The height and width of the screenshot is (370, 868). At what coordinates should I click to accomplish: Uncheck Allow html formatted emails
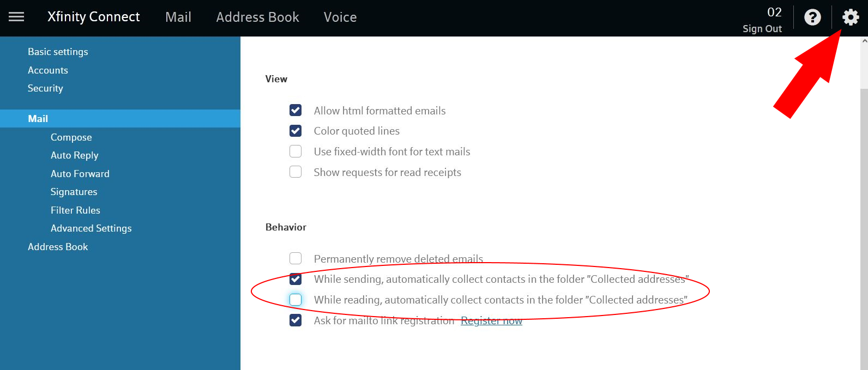[x=295, y=110]
